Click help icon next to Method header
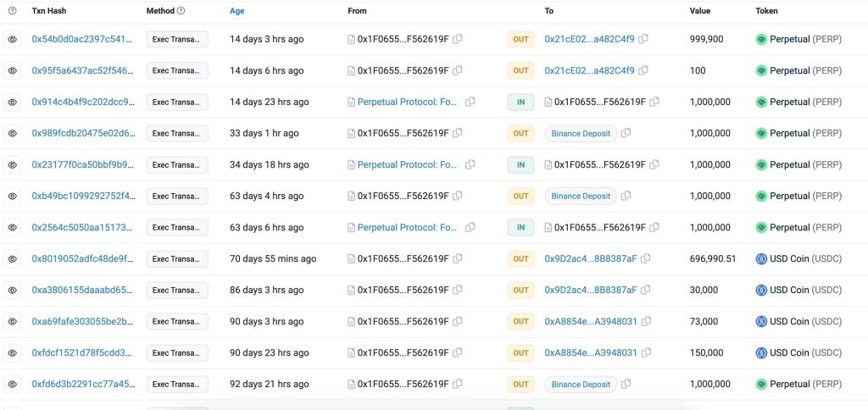This screenshot has height=410, width=868. [181, 11]
